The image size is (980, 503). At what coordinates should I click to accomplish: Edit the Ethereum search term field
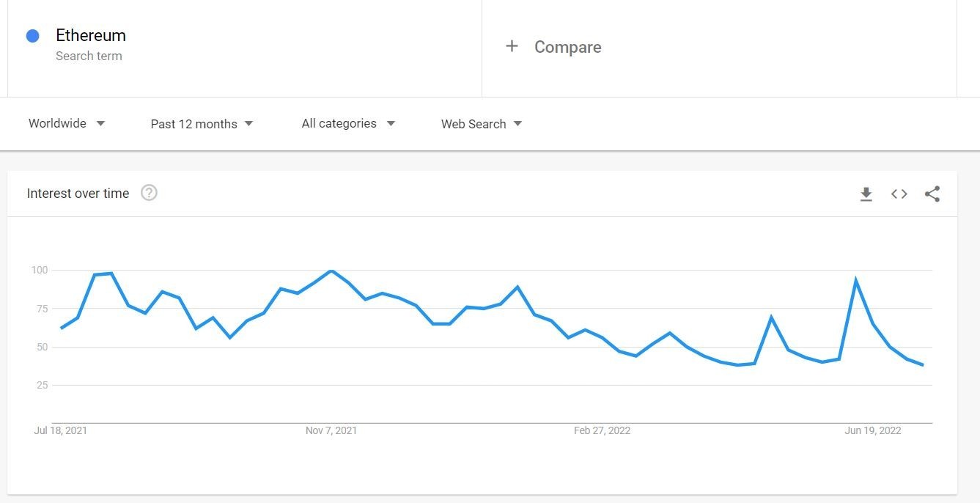[245, 48]
